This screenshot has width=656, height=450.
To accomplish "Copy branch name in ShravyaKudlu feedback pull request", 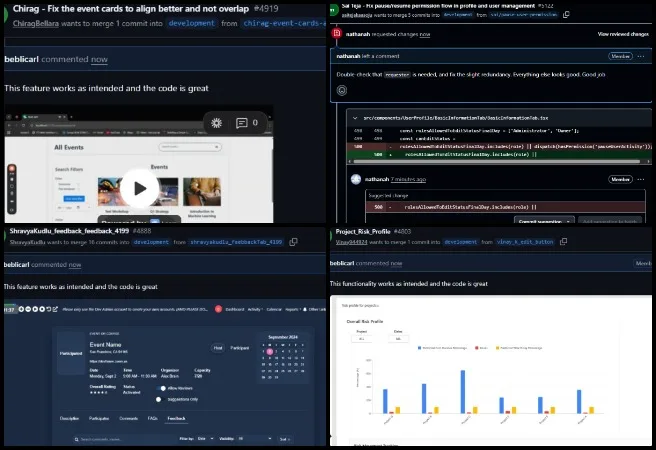I will [293, 242].
